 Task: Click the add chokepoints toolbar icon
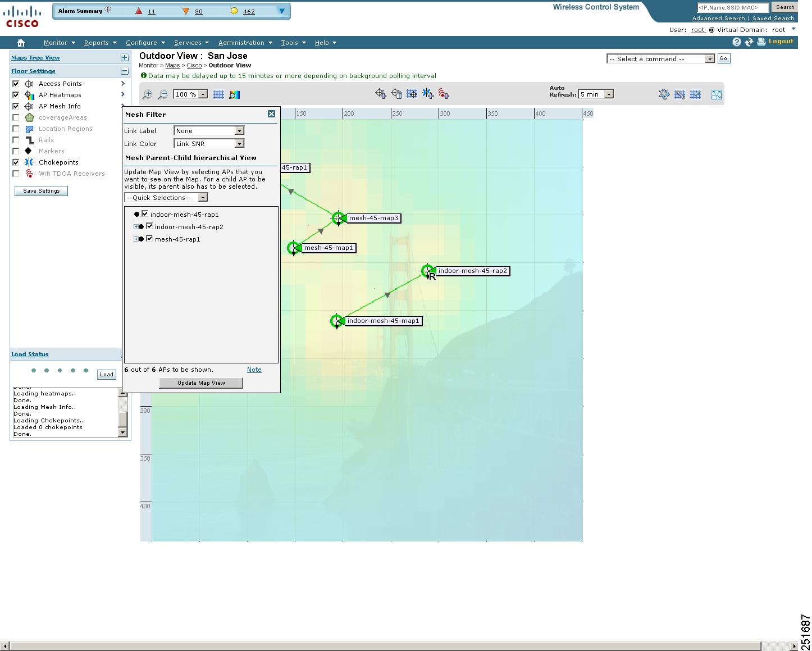428,94
